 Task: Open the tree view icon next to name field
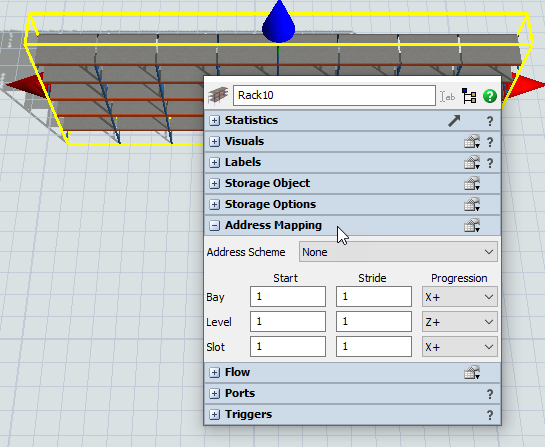(469, 96)
